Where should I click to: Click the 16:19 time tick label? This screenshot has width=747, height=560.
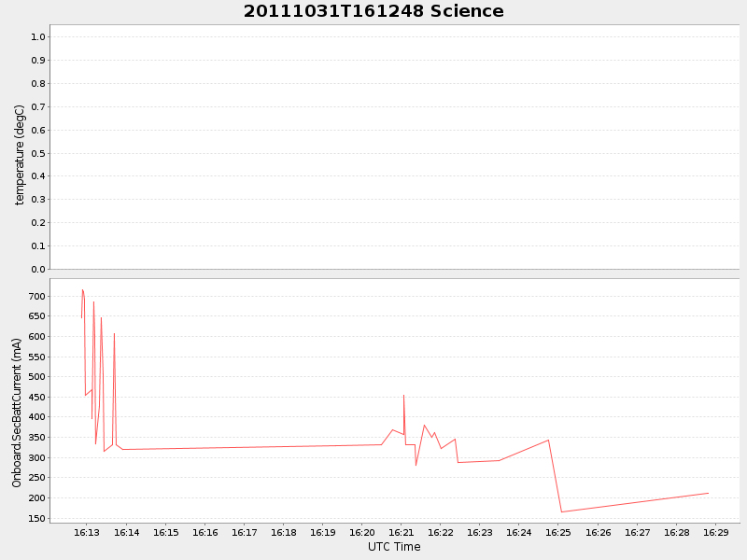coord(323,532)
